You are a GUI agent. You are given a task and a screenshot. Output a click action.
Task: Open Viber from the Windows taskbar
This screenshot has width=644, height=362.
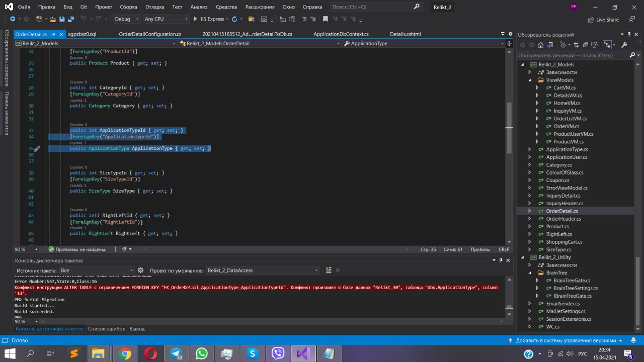(278, 353)
